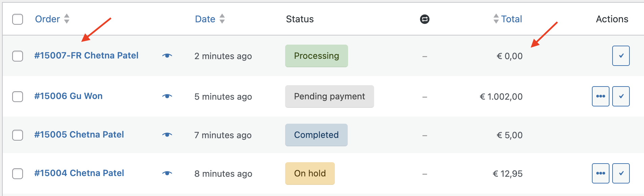644x196 pixels.
Task: Open order #15006 Gu Won
Action: pos(68,96)
